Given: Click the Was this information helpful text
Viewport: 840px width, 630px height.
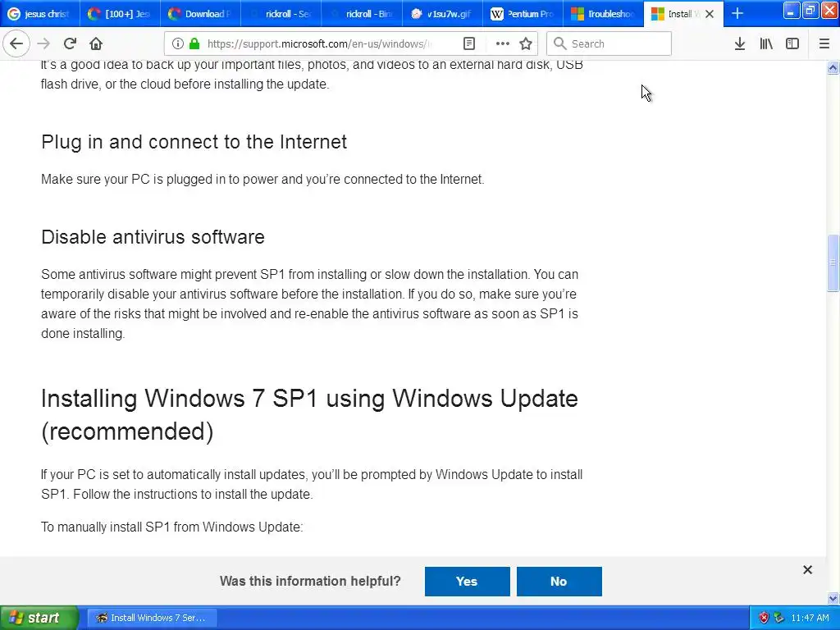Looking at the screenshot, I should [x=310, y=582].
